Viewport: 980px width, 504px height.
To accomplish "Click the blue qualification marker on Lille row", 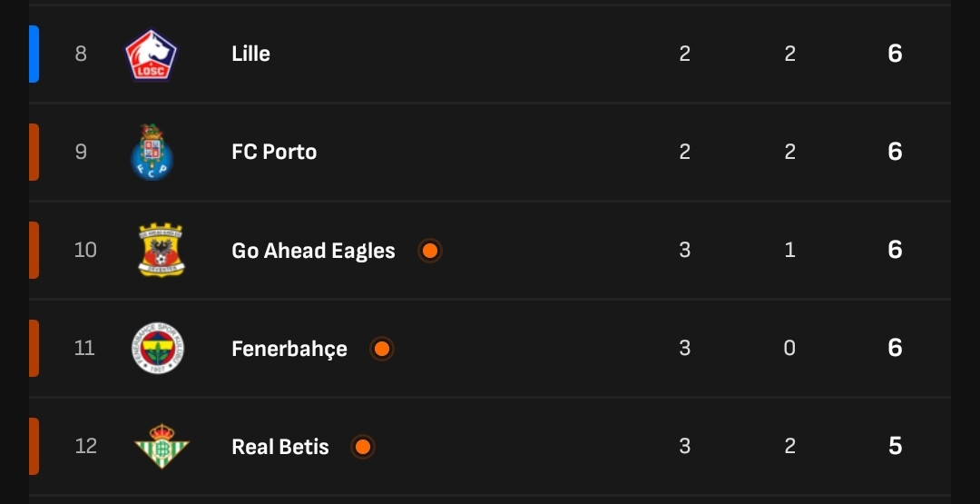I will pos(34,54).
